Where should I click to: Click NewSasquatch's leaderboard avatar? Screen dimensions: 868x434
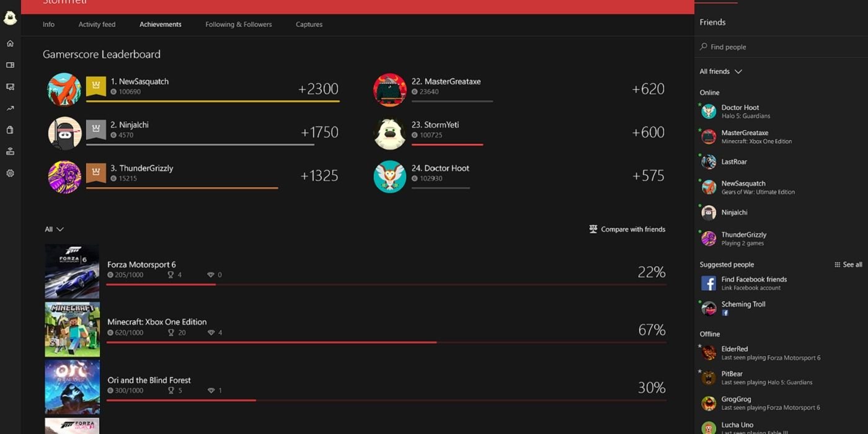[x=64, y=90]
